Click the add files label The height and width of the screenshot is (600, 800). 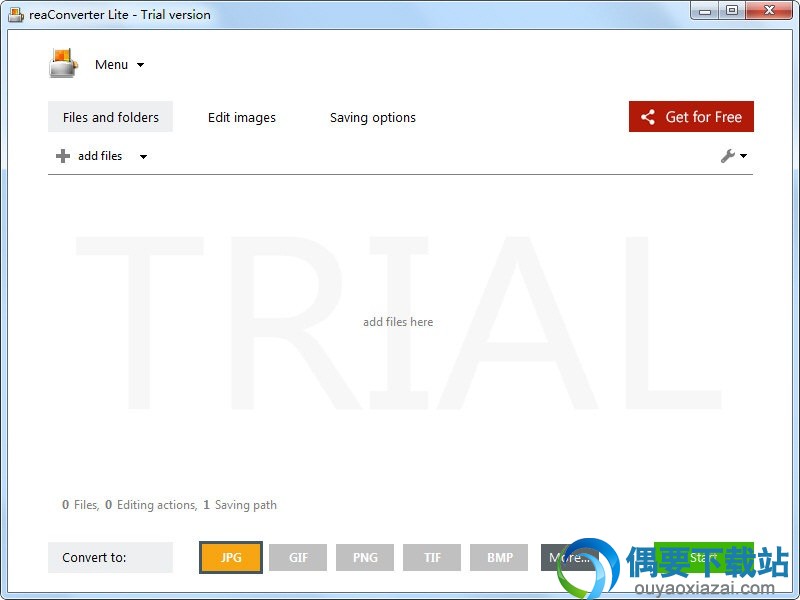(100, 156)
